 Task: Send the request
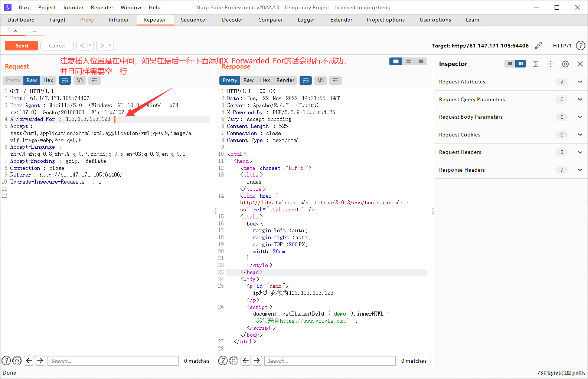coord(22,46)
